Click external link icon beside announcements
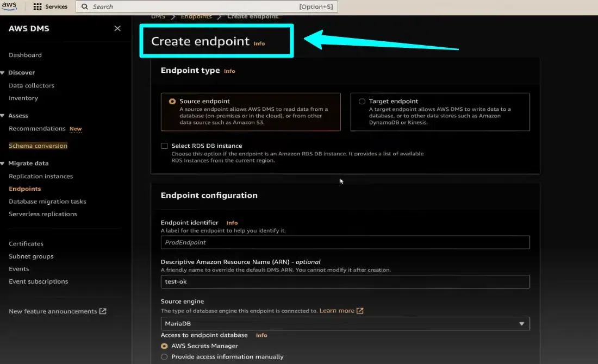The height and width of the screenshot is (364, 598). pyautogui.click(x=103, y=311)
